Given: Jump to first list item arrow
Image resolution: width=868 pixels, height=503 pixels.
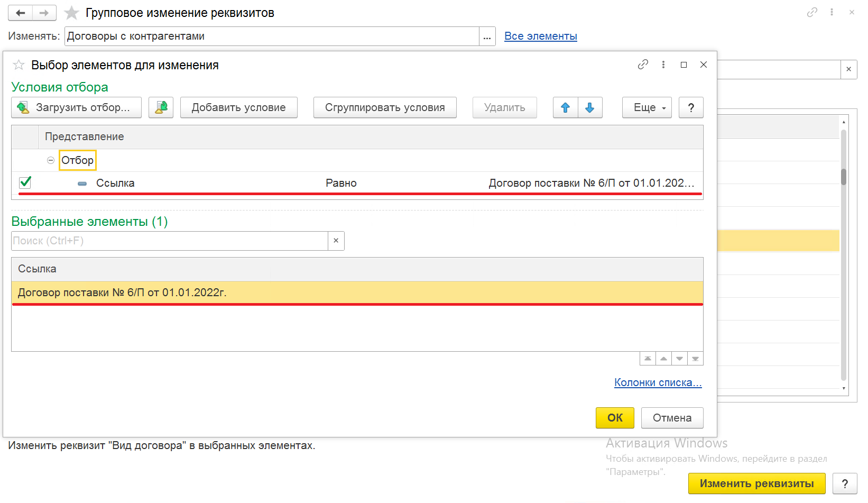Looking at the screenshot, I should coord(648,359).
